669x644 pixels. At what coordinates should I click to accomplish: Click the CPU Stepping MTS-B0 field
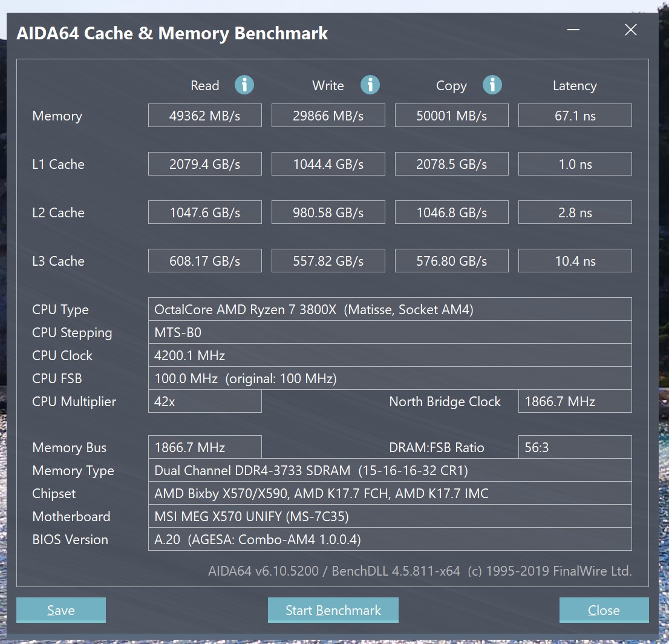tap(390, 332)
